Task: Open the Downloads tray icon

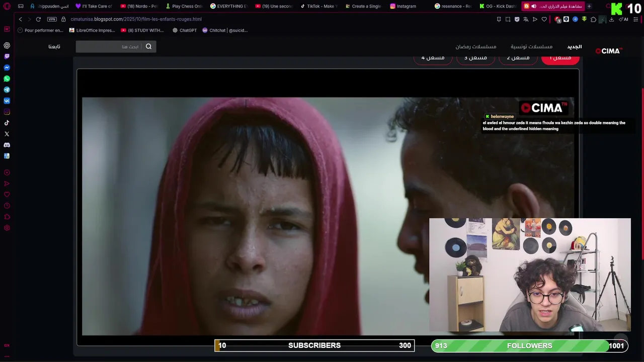Action: (611, 19)
